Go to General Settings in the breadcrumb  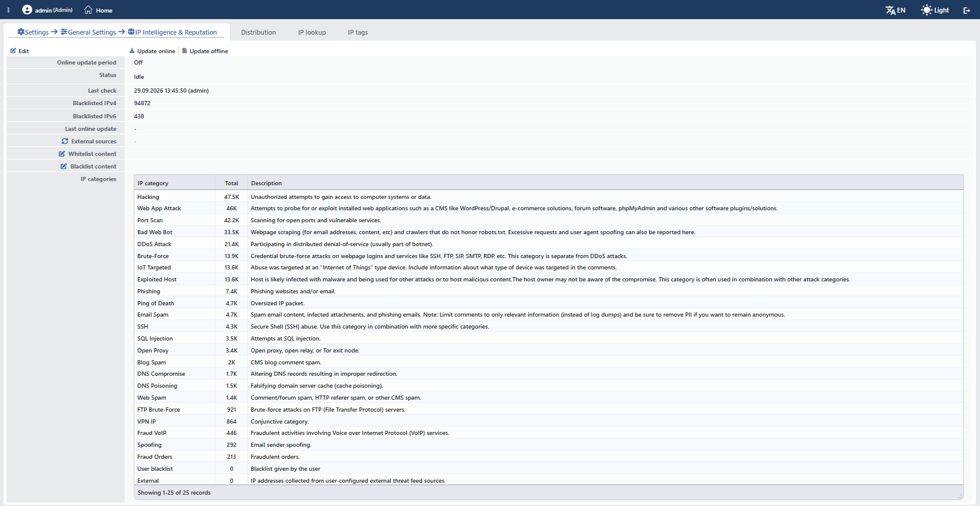[x=92, y=32]
